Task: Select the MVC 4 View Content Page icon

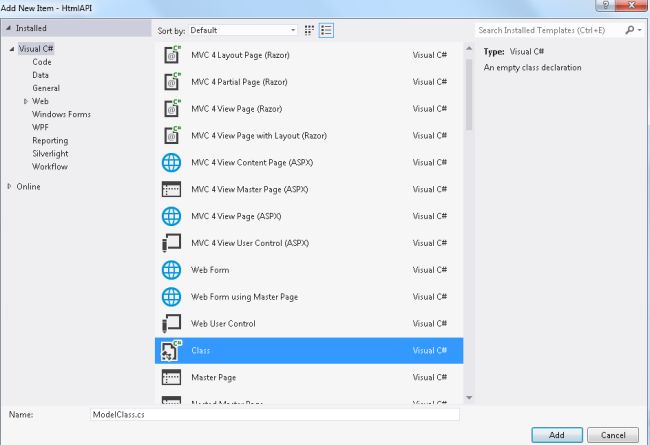Action: click(x=171, y=162)
